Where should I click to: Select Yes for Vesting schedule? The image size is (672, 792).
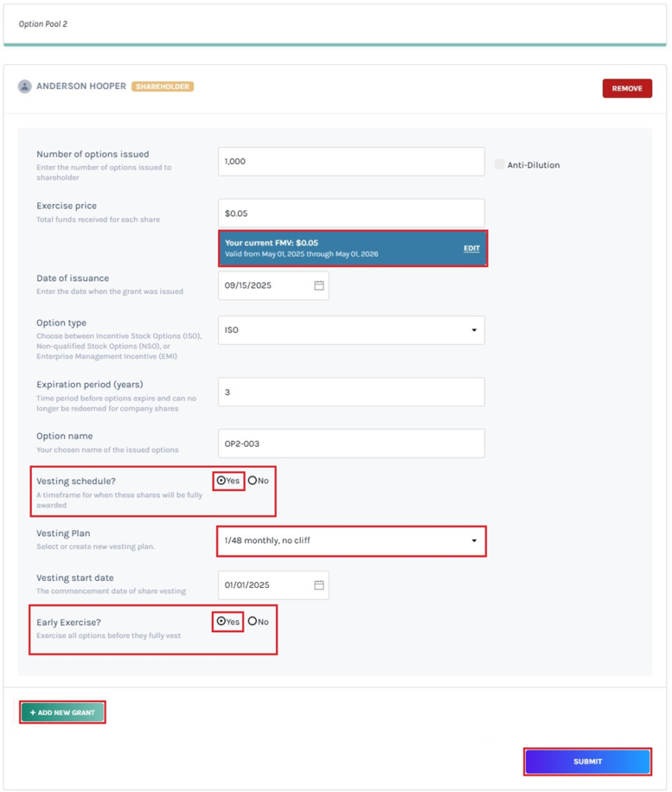point(222,481)
